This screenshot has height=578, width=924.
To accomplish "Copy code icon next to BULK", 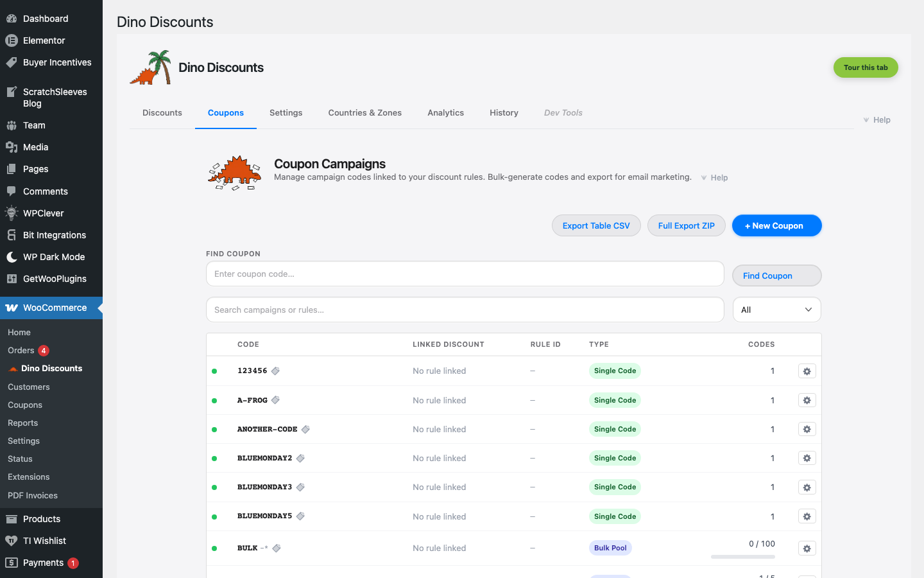I will tap(277, 548).
